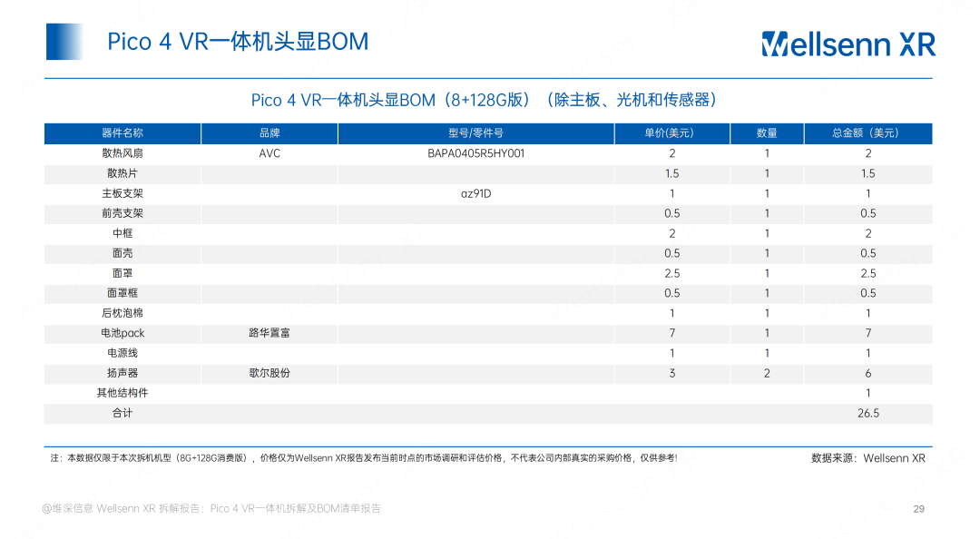
Task: Click the '总金额（美元）' column header
Action: [x=868, y=133]
